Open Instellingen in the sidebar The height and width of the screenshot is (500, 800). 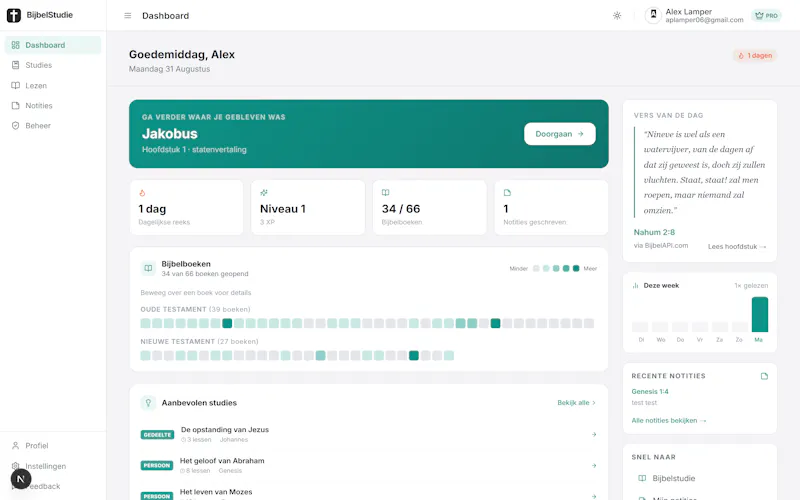pyautogui.click(x=53, y=466)
